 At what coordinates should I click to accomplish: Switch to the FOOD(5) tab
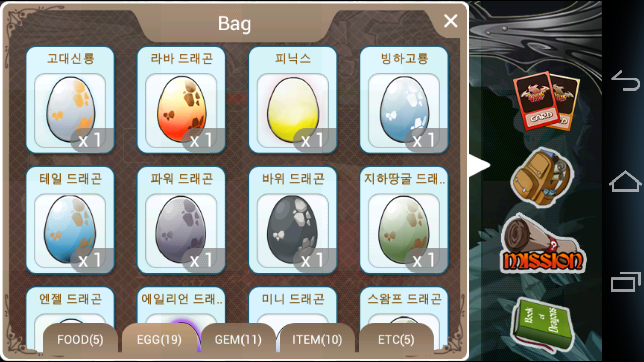pos(80,339)
